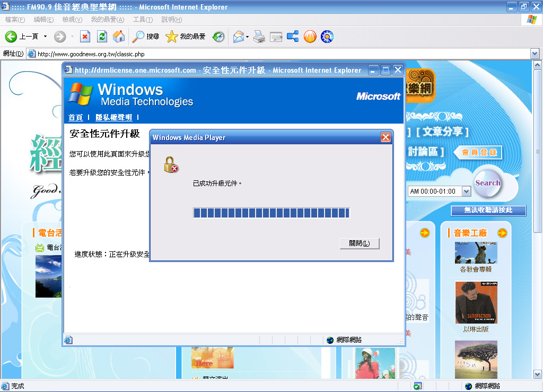
Task: Click the blue round toolbar icon
Action: (327, 37)
